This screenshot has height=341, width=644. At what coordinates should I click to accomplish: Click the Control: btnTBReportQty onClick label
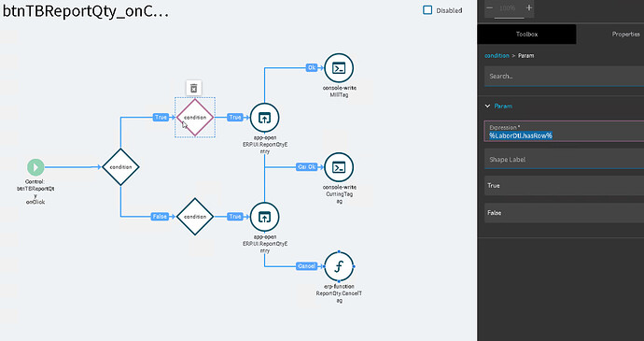click(35, 192)
